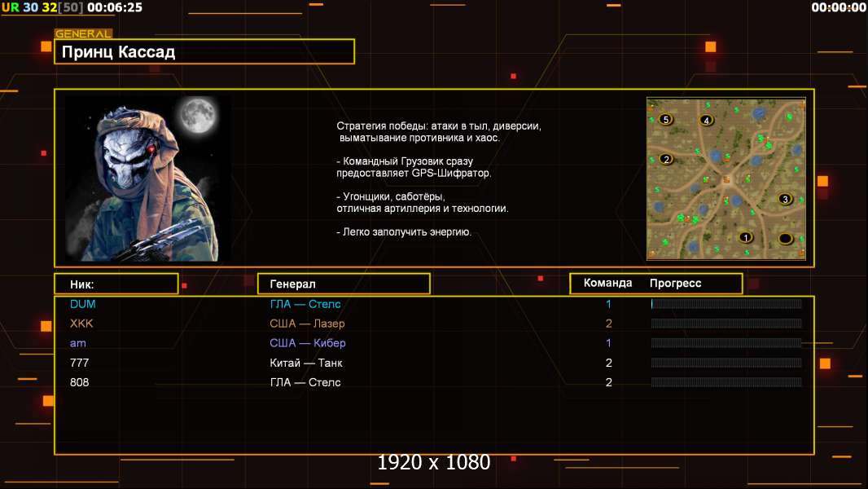This screenshot has width=868, height=489.
Task: Select player nickname "XKK"
Action: click(x=81, y=324)
